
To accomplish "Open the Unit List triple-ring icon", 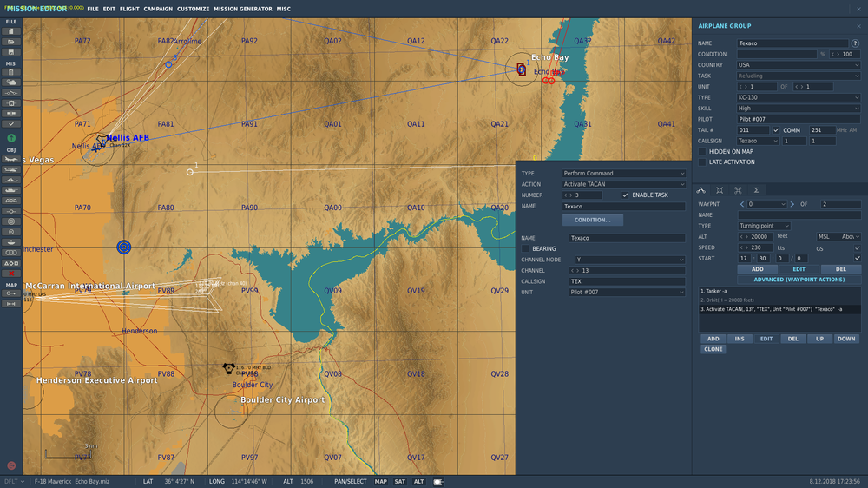I will 11,253.
